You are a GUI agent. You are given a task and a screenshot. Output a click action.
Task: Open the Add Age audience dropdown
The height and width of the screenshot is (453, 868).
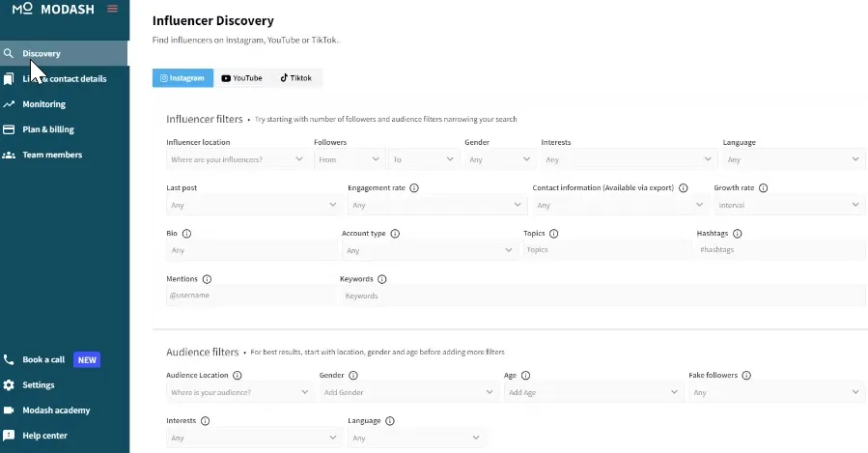point(594,392)
